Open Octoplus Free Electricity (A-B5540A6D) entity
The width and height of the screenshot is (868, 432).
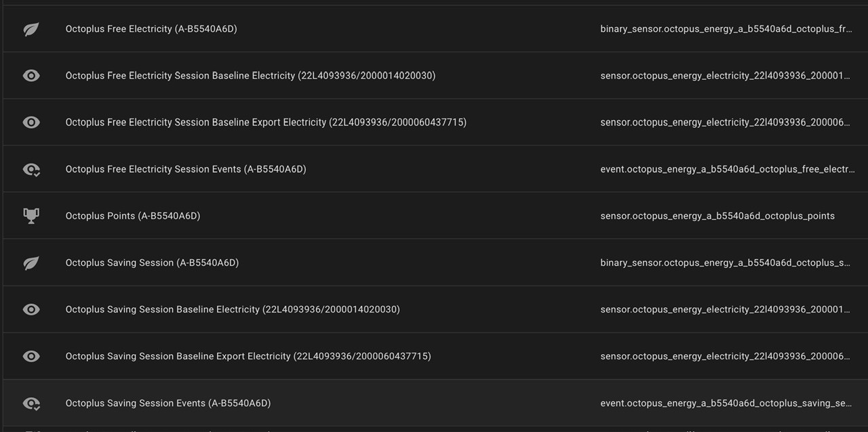(151, 29)
